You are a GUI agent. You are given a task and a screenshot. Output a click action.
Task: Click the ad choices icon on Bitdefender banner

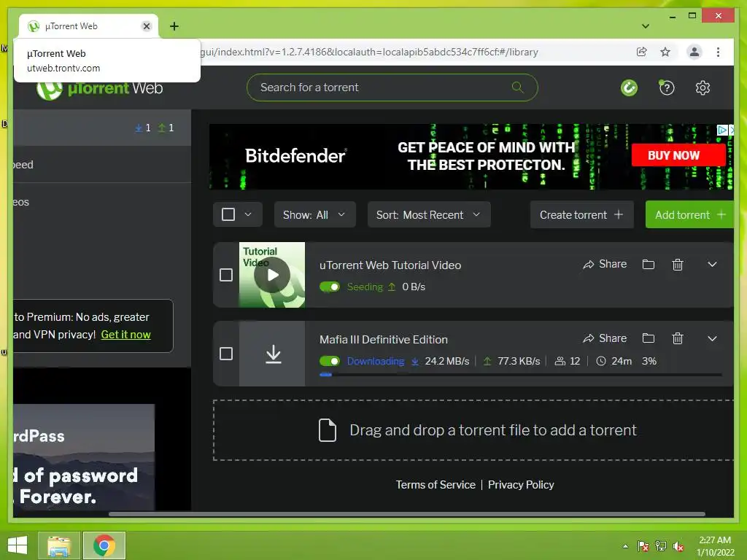(722, 130)
